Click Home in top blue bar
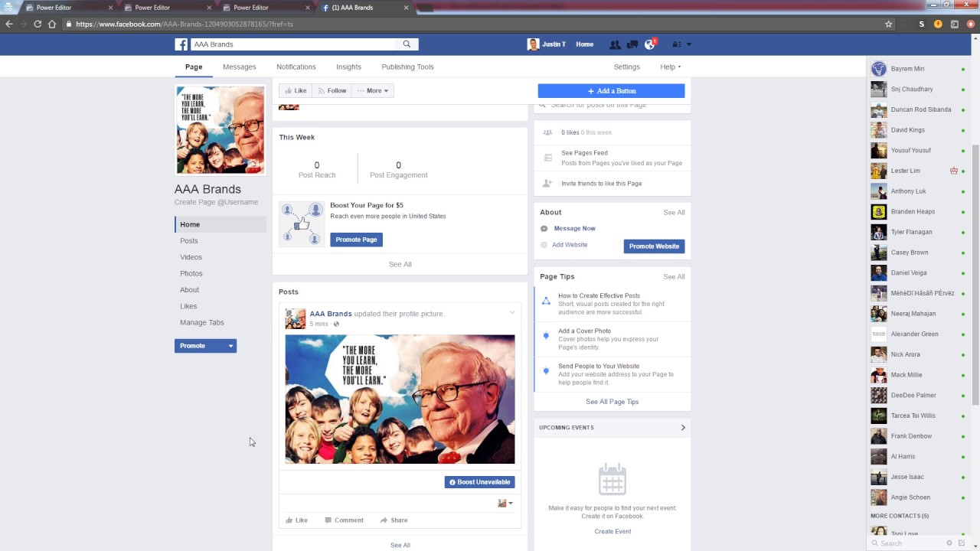 pyautogui.click(x=585, y=44)
